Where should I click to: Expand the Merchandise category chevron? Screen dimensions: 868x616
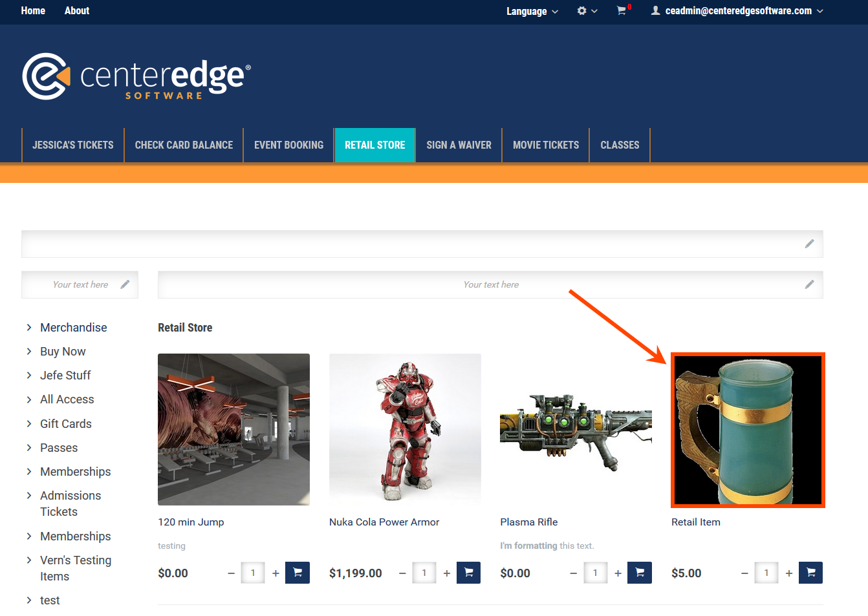point(29,327)
